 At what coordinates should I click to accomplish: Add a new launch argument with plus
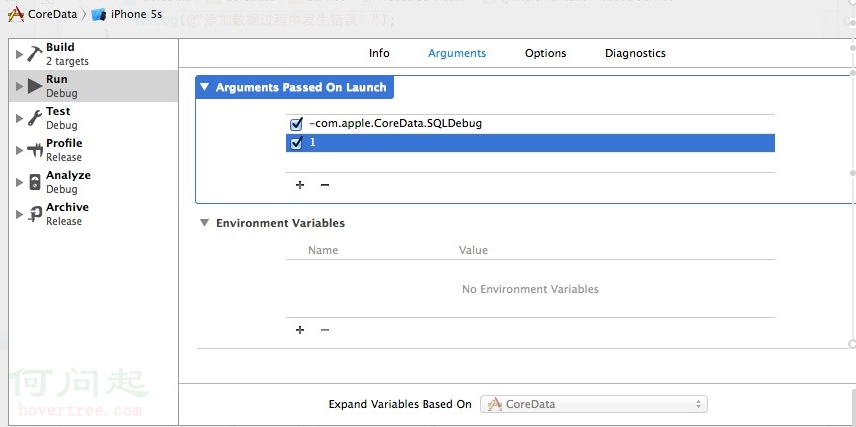tap(300, 185)
